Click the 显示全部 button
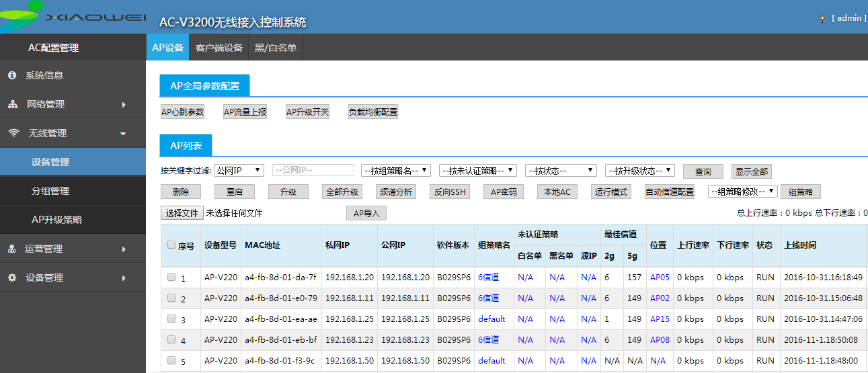Image resolution: width=868 pixels, height=373 pixels. pos(751,171)
